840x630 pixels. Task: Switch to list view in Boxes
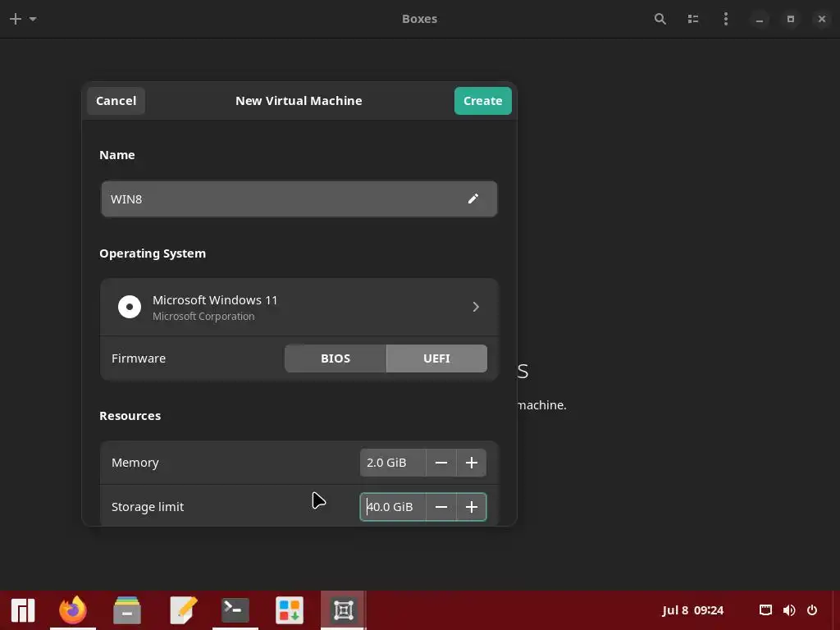pyautogui.click(x=692, y=19)
